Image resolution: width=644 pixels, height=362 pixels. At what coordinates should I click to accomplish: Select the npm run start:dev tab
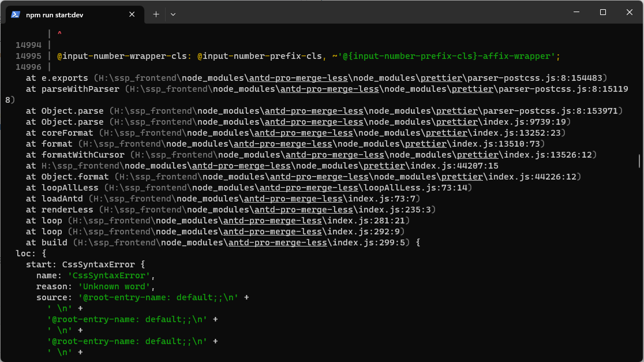click(x=69, y=14)
